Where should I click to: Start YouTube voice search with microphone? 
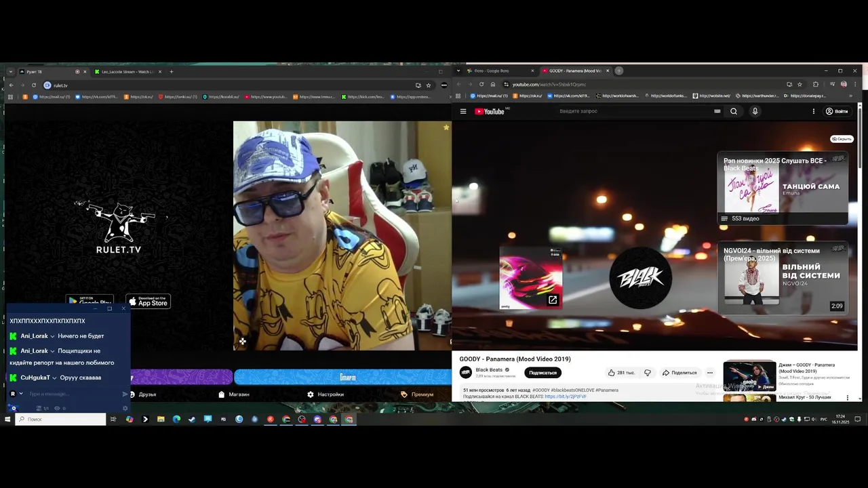tap(755, 111)
